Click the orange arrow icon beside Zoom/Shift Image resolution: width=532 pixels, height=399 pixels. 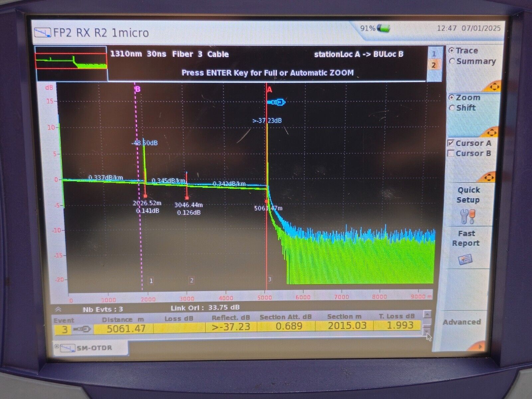(x=490, y=132)
